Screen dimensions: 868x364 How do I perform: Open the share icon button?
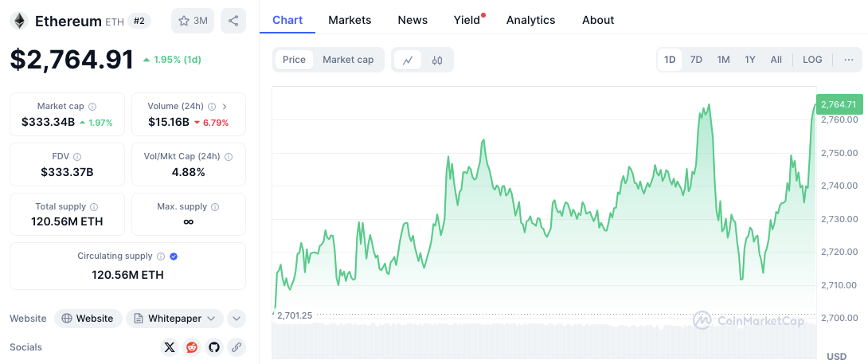tap(233, 21)
